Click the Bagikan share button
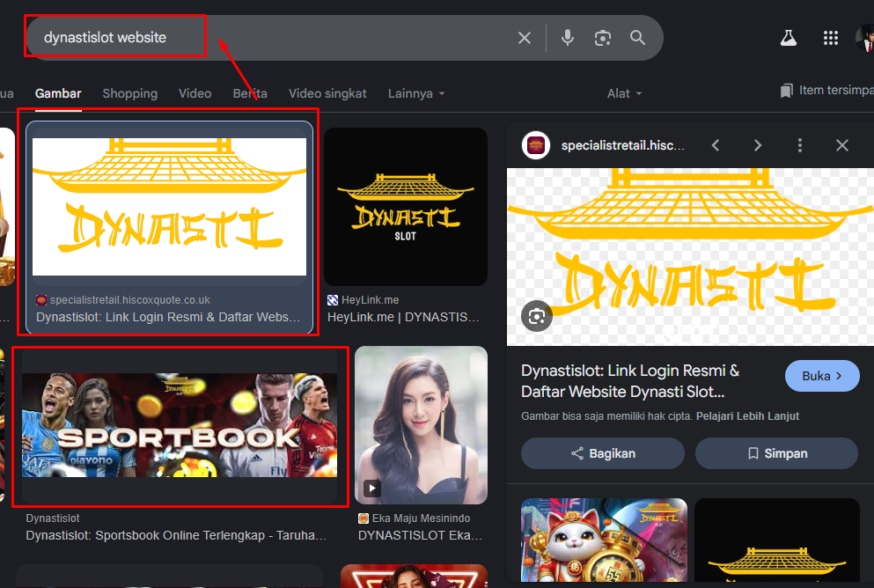This screenshot has height=588, width=874. click(603, 453)
